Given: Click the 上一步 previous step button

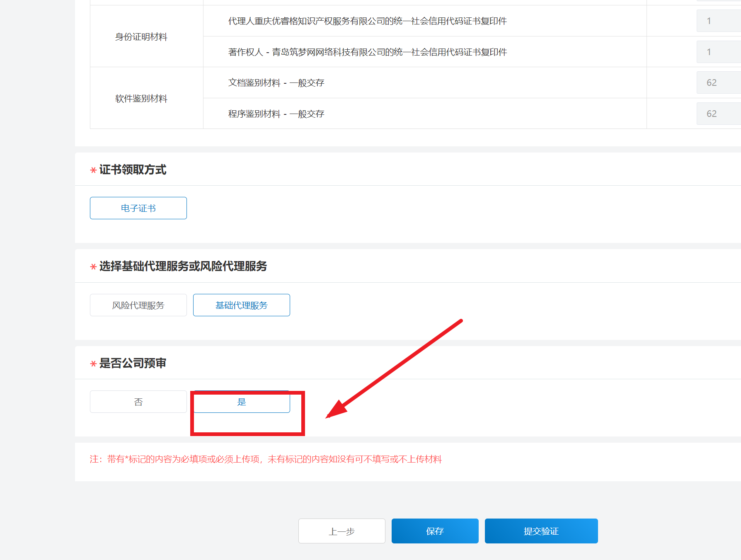Looking at the screenshot, I should click(x=341, y=531).
